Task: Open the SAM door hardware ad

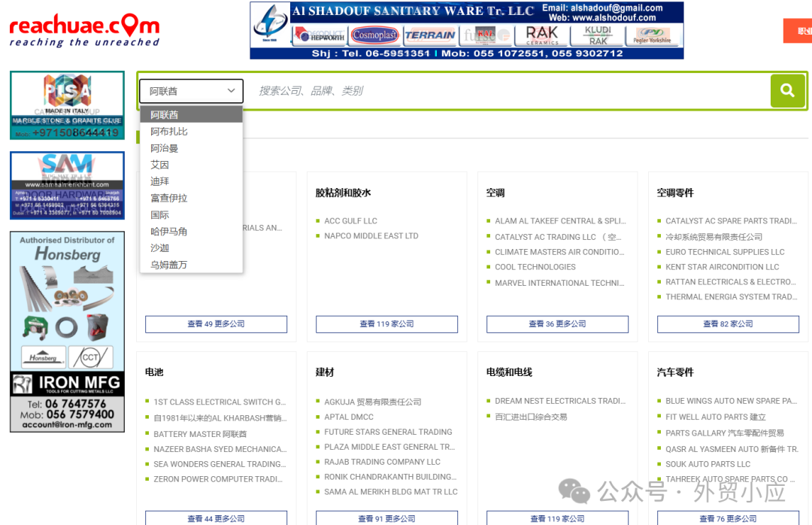Action: (68, 186)
